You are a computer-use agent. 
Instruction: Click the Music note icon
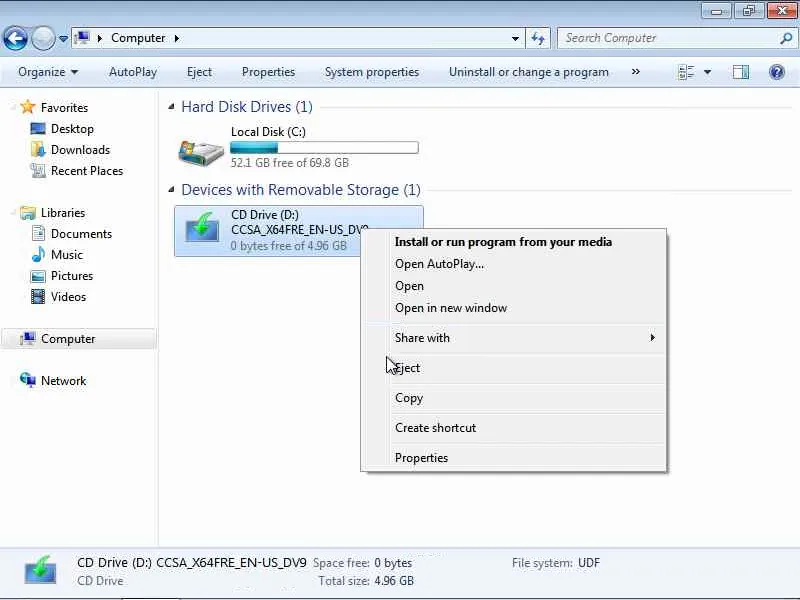click(38, 254)
